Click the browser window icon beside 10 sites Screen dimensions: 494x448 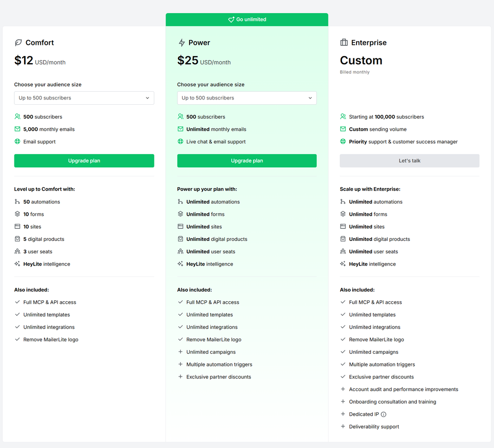tap(17, 226)
